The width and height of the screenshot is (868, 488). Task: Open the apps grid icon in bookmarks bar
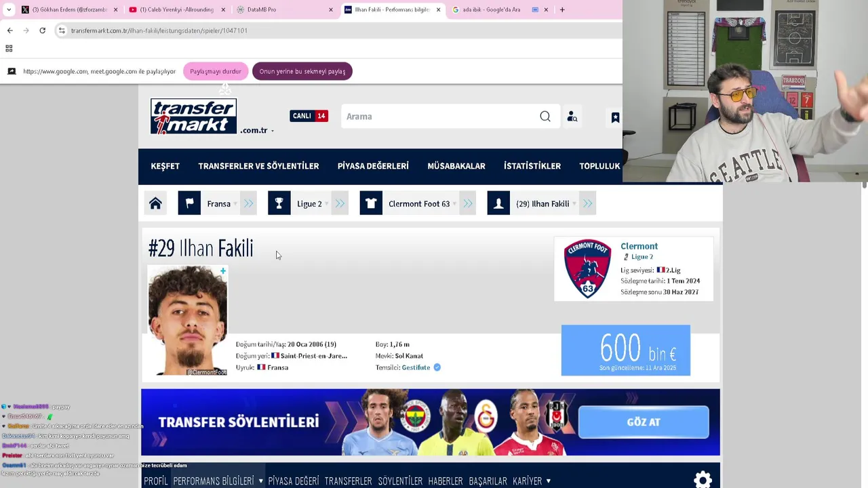pos(9,48)
